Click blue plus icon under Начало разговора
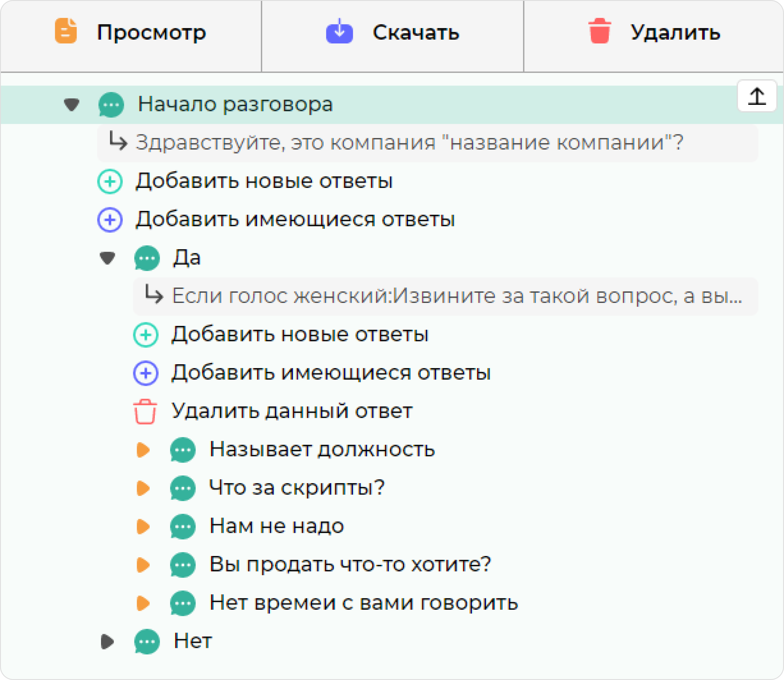 pos(110,220)
